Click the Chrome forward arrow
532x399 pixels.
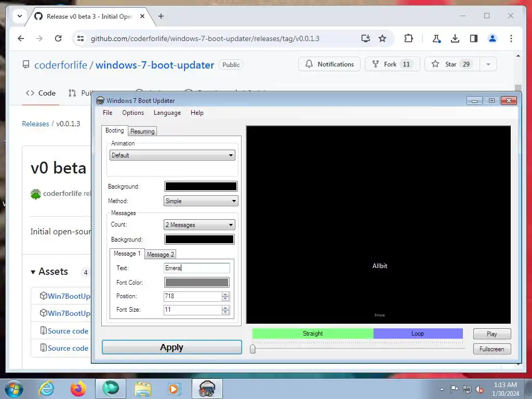pyautogui.click(x=39, y=38)
